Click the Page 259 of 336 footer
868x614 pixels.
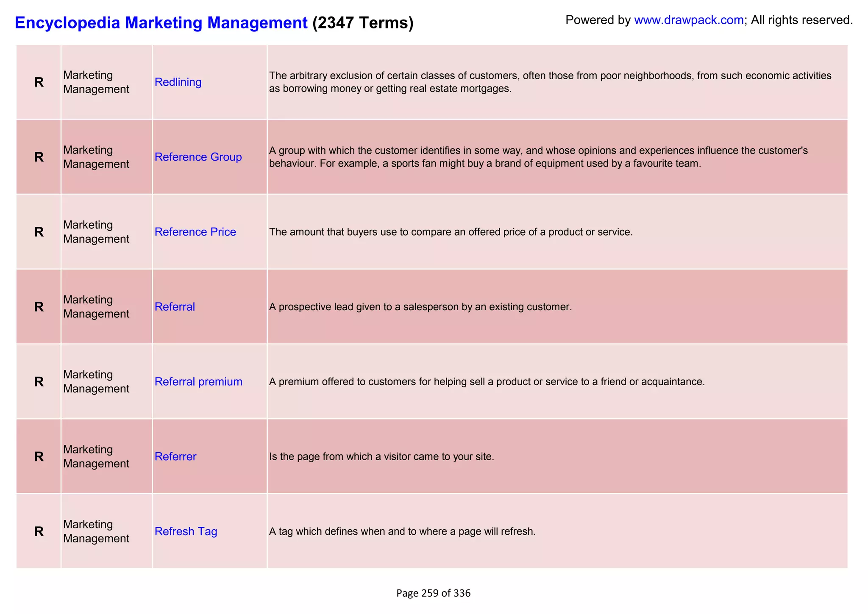coord(434,593)
